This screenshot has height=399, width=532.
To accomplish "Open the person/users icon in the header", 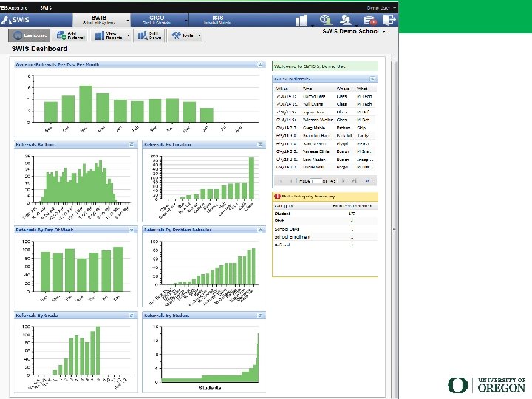I will point(346,20).
